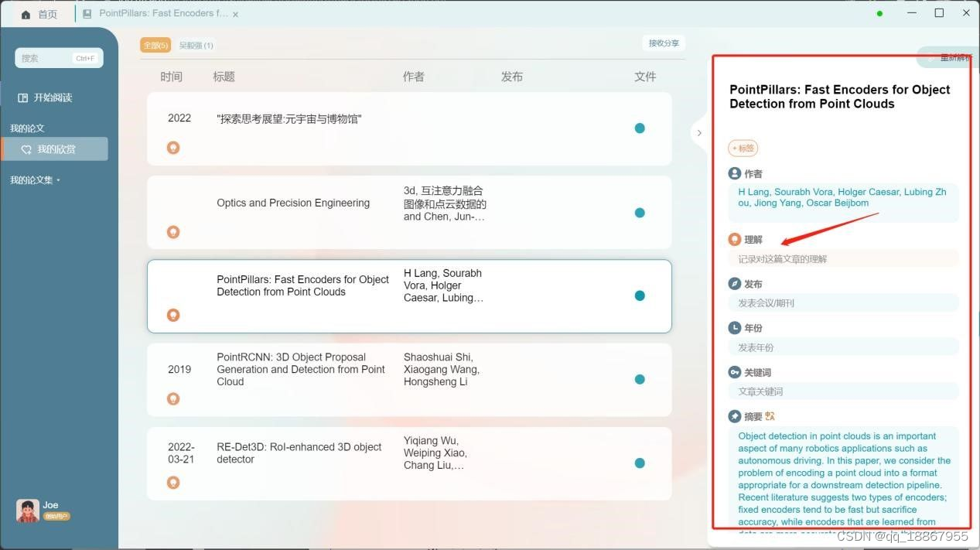Click the 发表年份 field
Image resolution: width=980 pixels, height=550 pixels.
843,347
